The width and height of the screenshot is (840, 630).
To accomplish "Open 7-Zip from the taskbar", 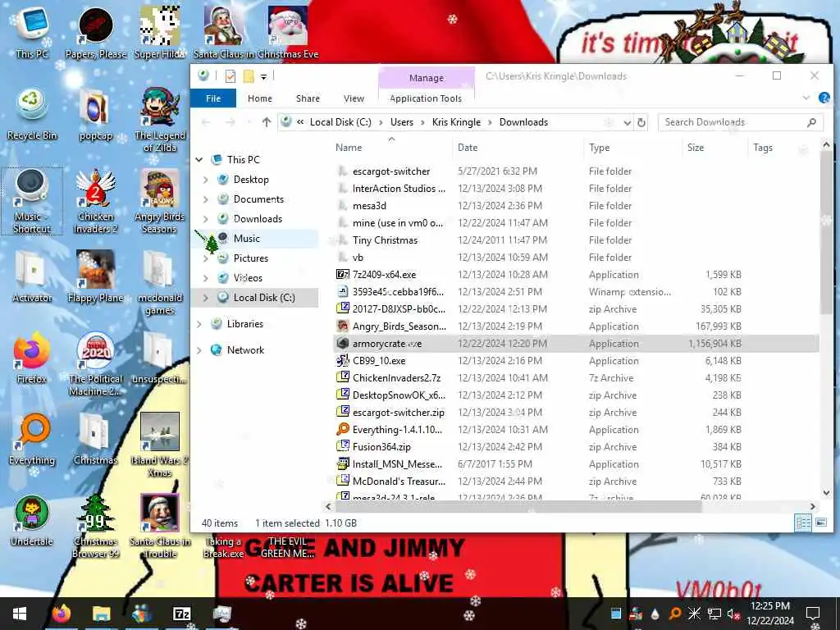I will click(x=181, y=614).
